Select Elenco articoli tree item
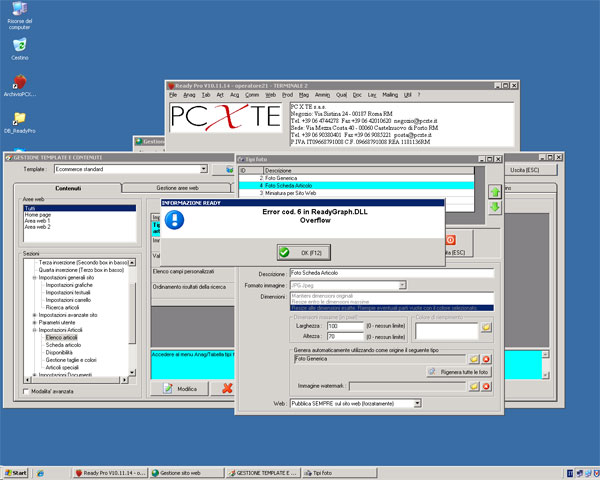The image size is (600, 480). (61, 338)
